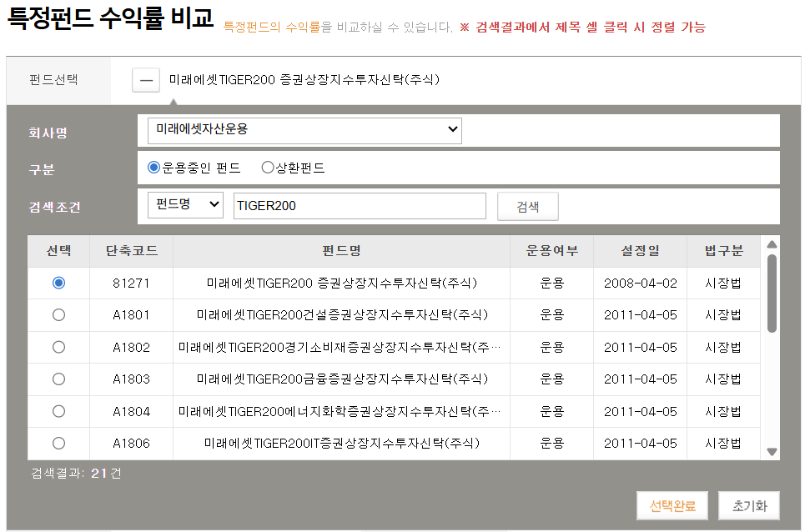This screenshot has width=805, height=532.
Task: Click the results table scrollbar thumb
Action: click(x=772, y=294)
